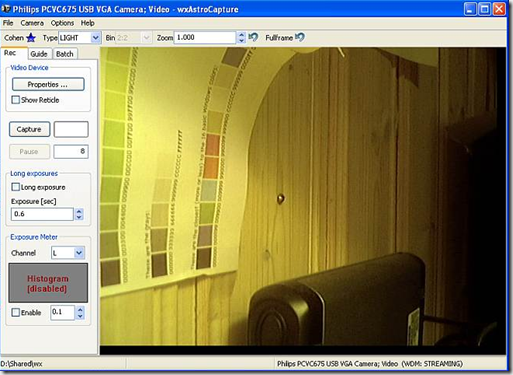Click the application icon in title bar

coord(6,9)
